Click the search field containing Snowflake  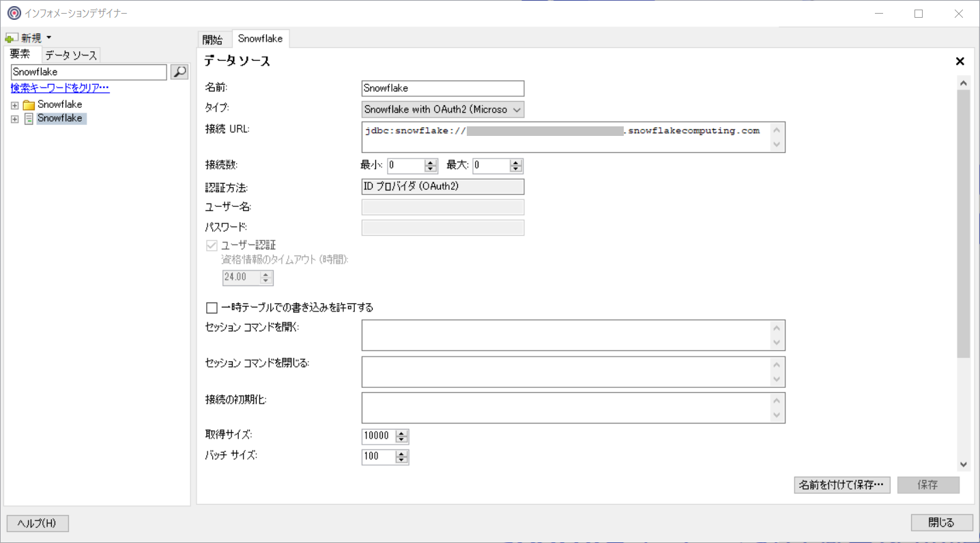pyautogui.click(x=89, y=72)
